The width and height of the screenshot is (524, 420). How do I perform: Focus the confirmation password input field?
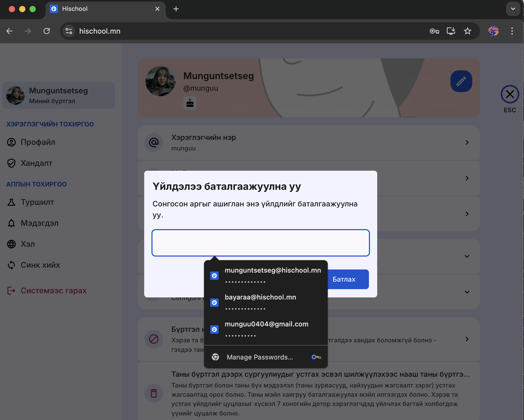[x=260, y=243]
